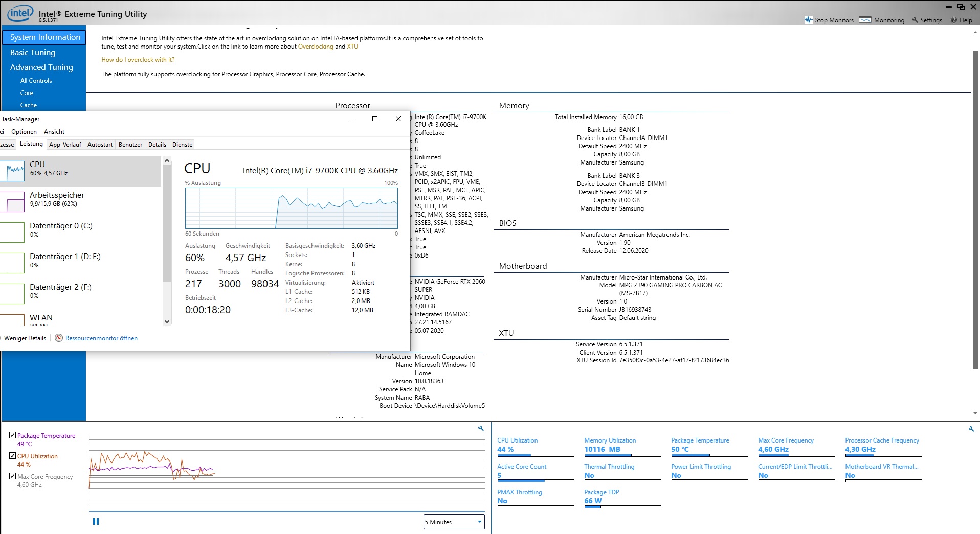
Task: Click the wrench icon above the monitoring graph
Action: coord(481,429)
